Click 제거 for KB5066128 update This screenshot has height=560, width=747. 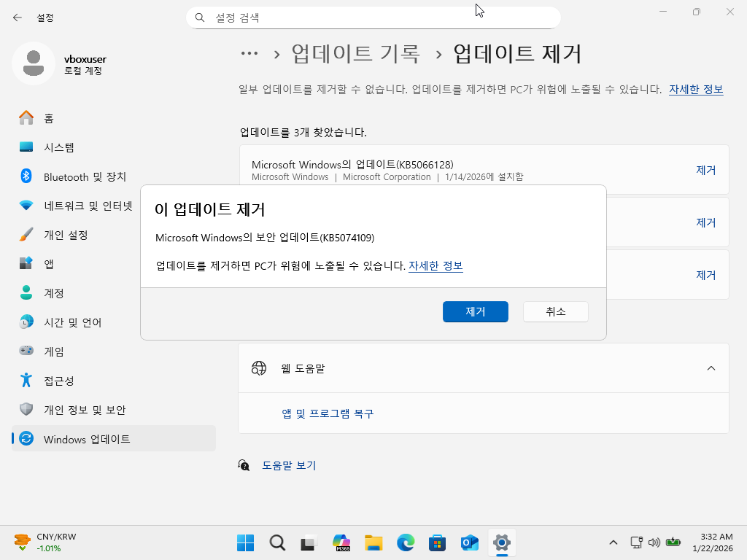(x=706, y=170)
